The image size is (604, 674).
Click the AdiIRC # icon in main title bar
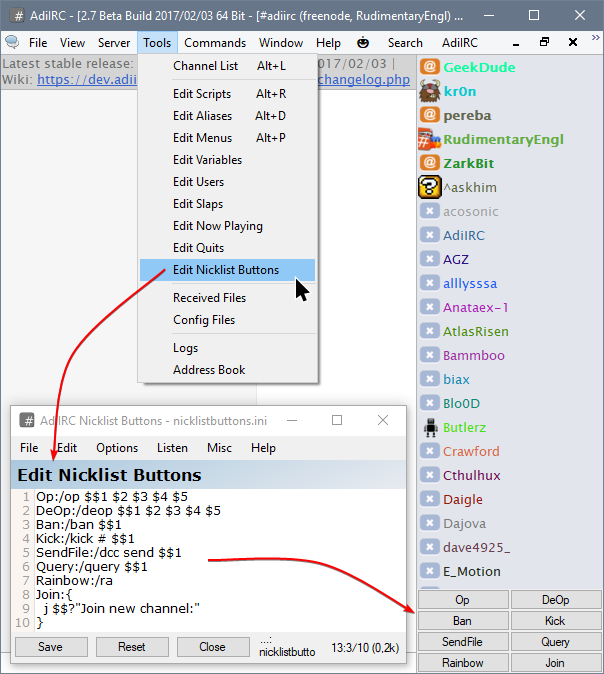[18, 16]
